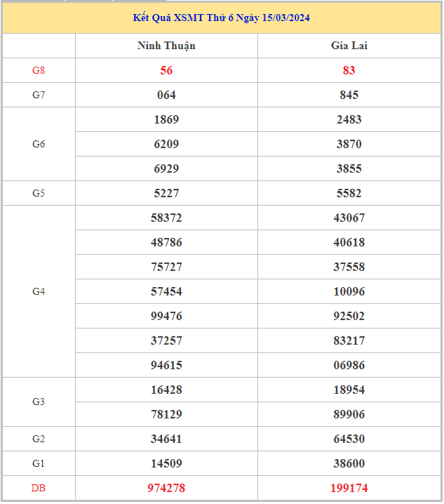Click the DB special prize label
This screenshot has height=504, width=444.
coord(39,488)
